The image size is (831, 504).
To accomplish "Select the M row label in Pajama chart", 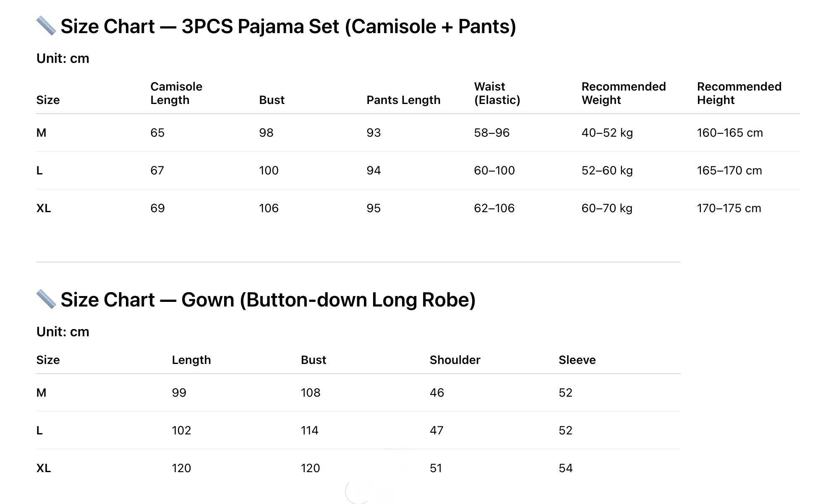I will tap(41, 133).
